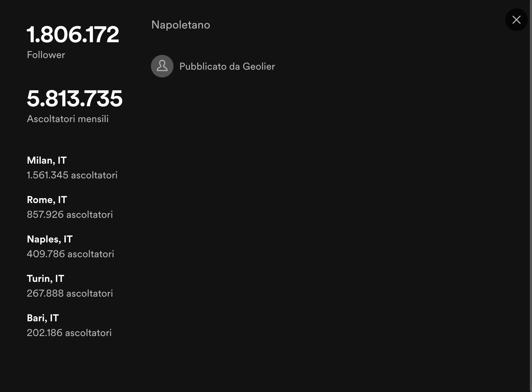Click the "Pubblicato da Geolier" text
This screenshot has height=392, width=532.
click(227, 67)
